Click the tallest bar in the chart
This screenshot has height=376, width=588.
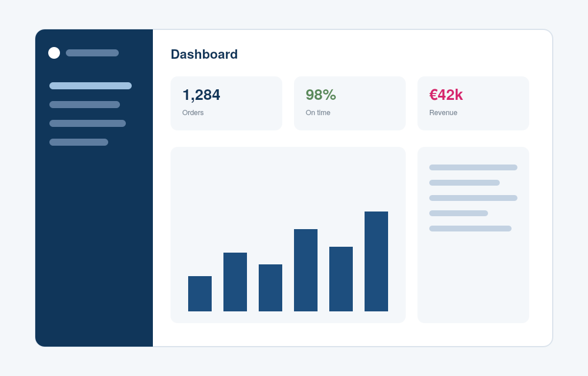[376, 261]
